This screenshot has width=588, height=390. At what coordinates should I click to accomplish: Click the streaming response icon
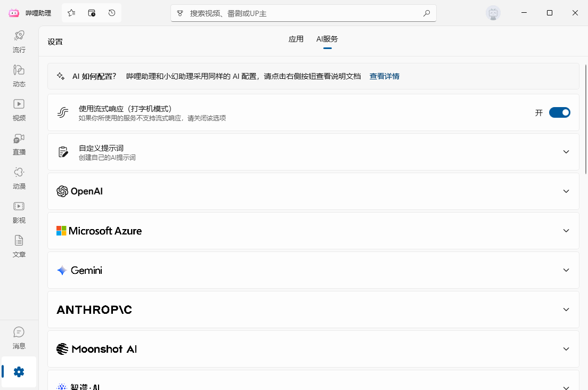coord(63,112)
